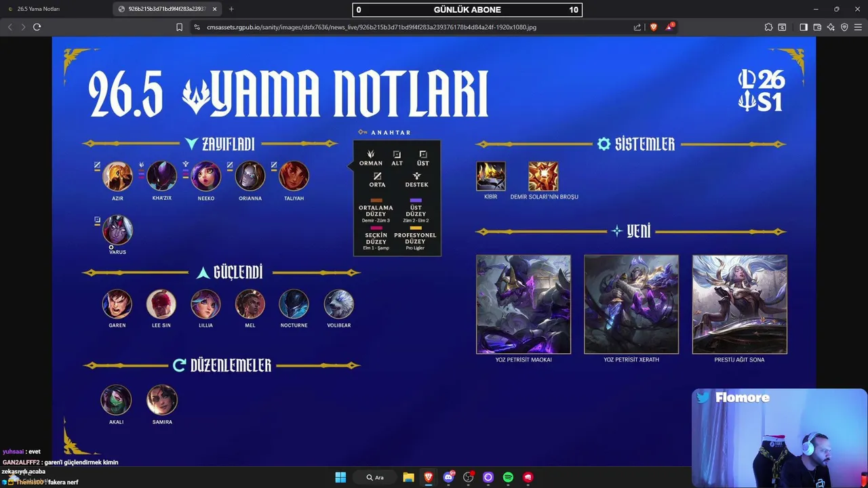Click the Yeni section heading

click(631, 231)
